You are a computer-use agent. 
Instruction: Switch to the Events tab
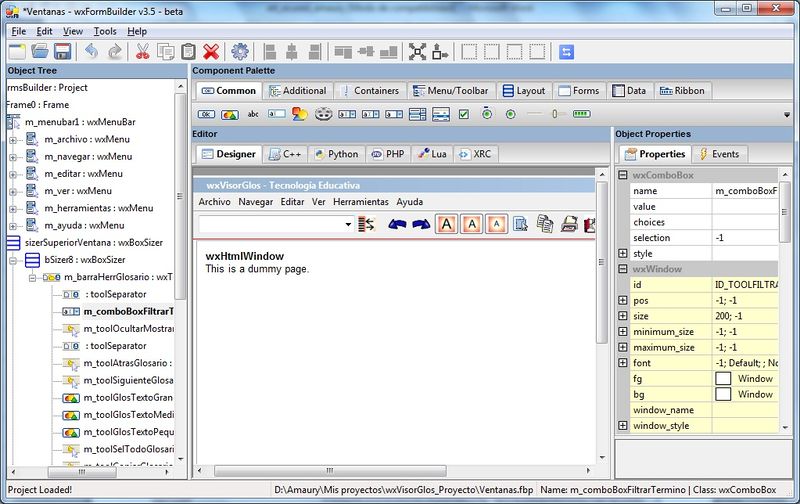(719, 154)
